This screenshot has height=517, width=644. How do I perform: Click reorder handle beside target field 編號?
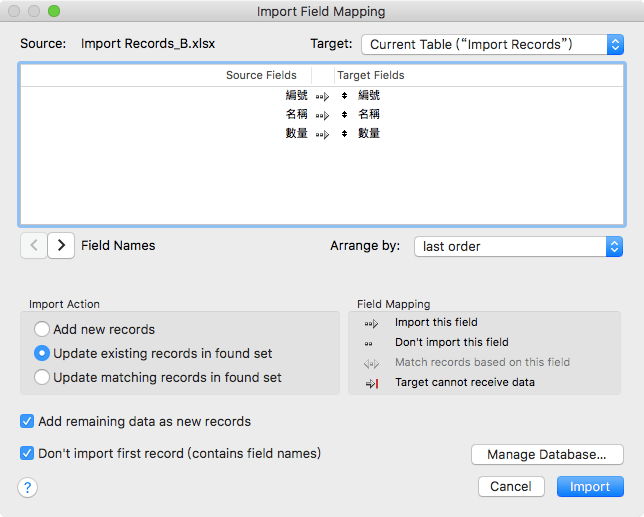point(344,96)
